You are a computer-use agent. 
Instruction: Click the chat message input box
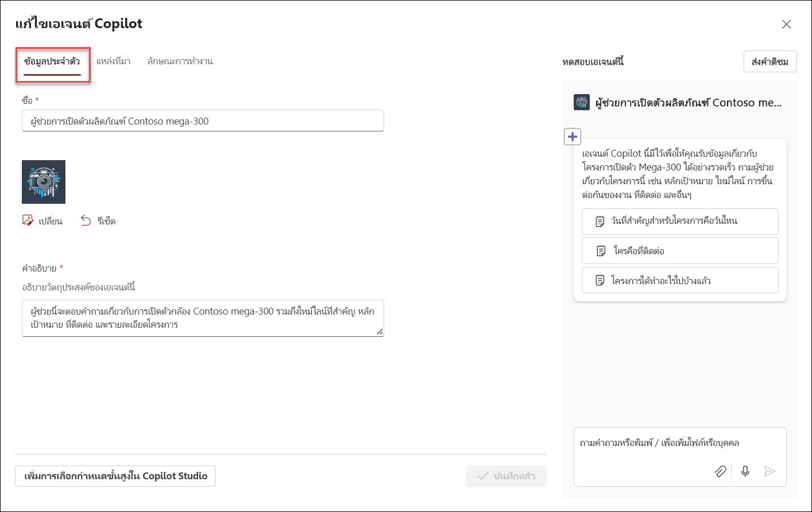[x=680, y=456]
